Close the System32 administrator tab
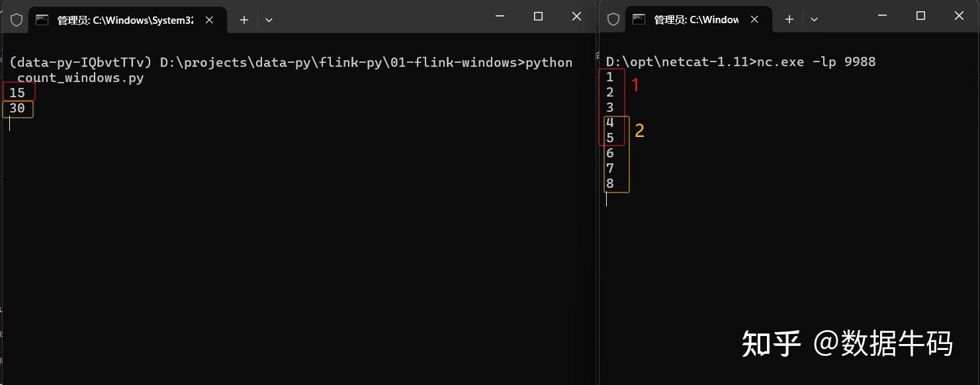 click(209, 20)
